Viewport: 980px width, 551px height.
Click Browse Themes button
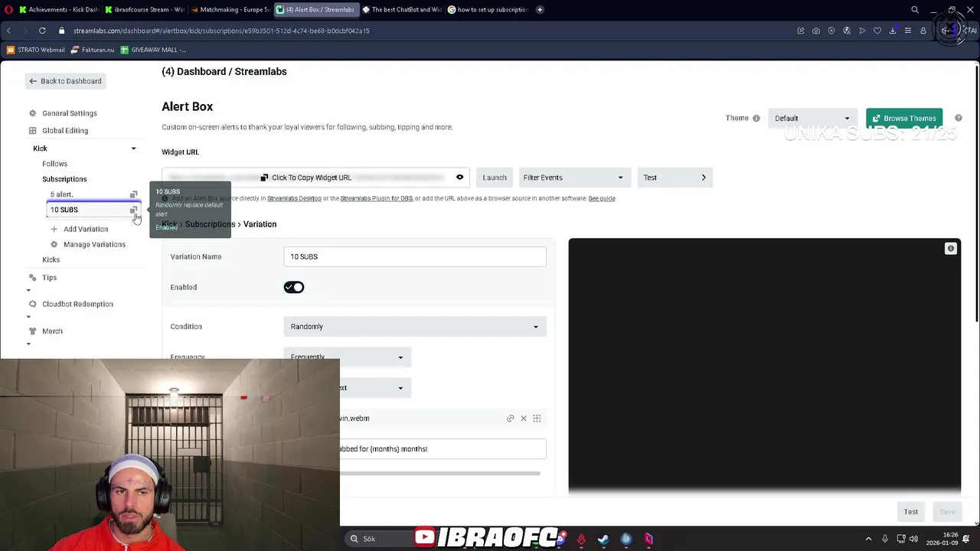tap(904, 119)
